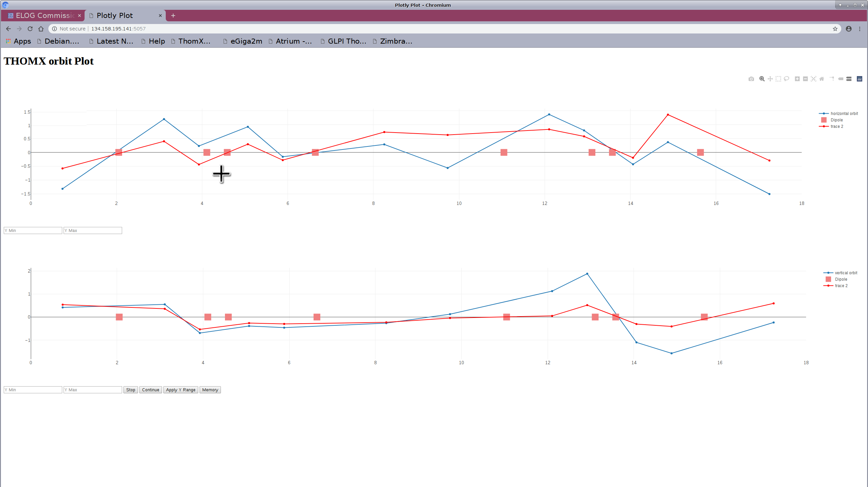Screen dimensions: 868x487
Task: Reset axes with the home icon
Action: [822, 79]
